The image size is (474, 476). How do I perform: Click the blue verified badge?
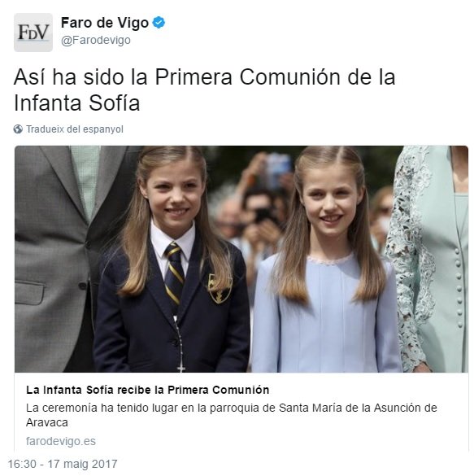159,23
